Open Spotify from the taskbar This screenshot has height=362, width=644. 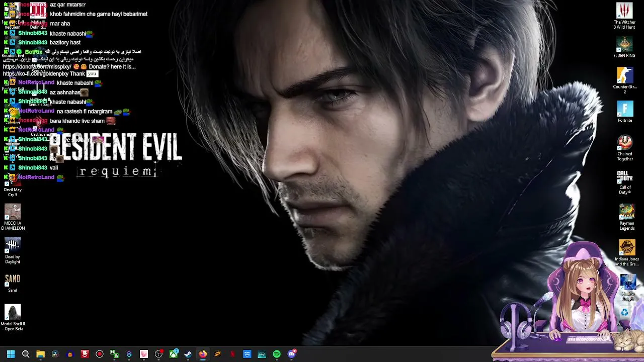pyautogui.click(x=277, y=354)
